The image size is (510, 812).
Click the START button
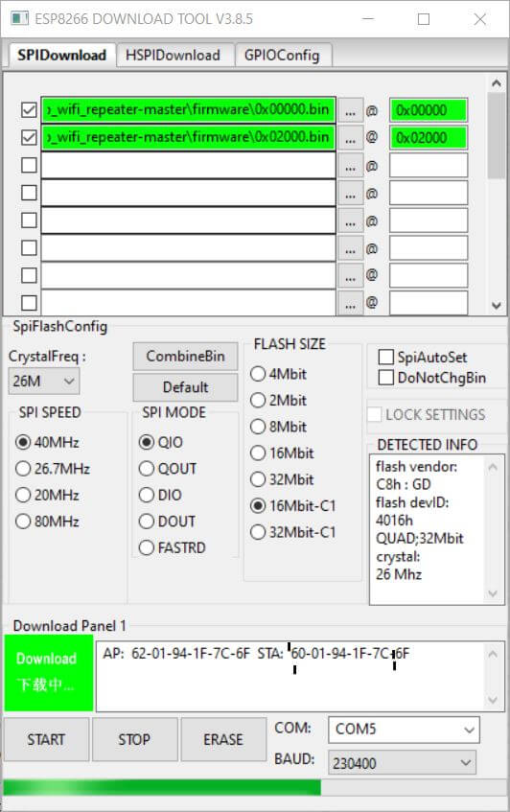coord(46,739)
